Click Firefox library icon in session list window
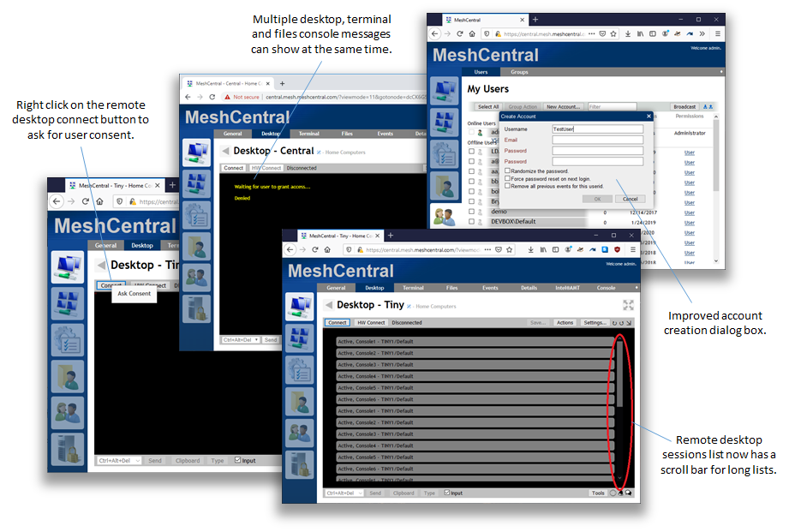 (543, 249)
